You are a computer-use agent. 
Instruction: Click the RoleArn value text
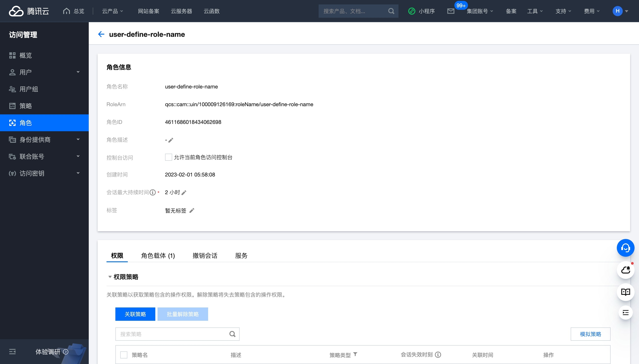(239, 104)
